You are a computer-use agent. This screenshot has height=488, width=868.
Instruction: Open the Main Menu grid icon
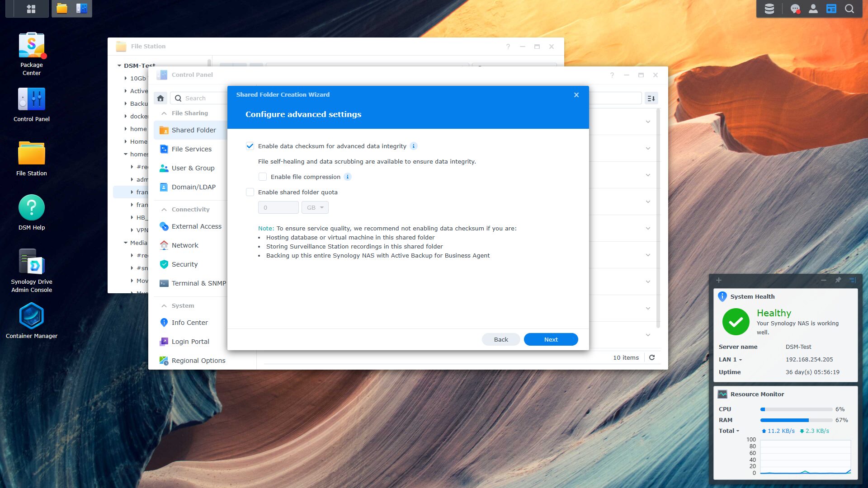click(x=31, y=9)
